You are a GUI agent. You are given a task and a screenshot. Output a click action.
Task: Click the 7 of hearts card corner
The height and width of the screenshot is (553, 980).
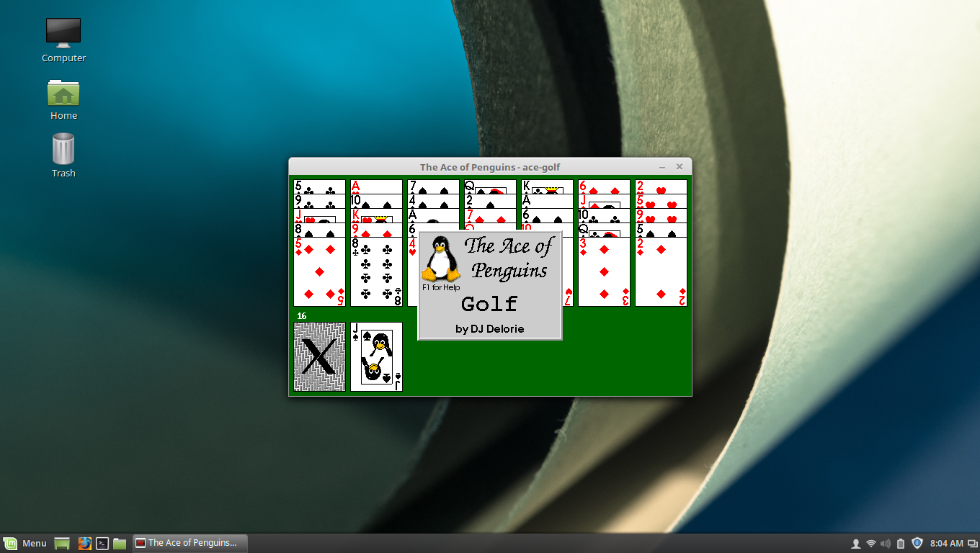[568, 295]
